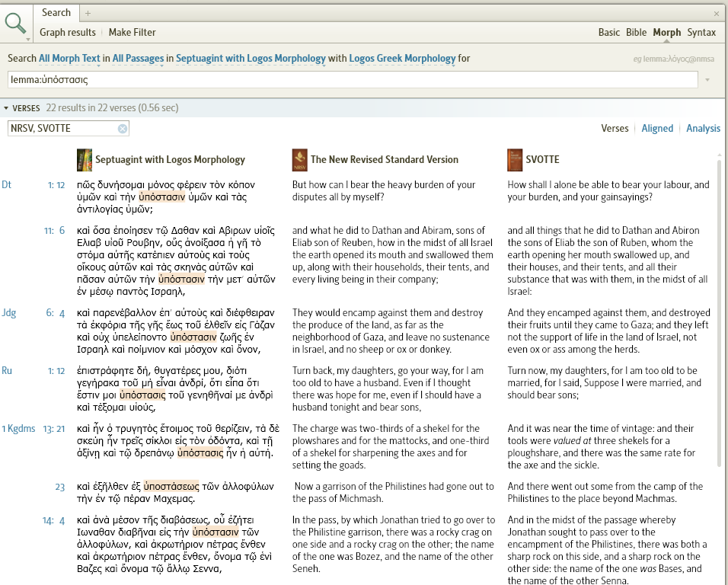Select the Morph search type
Image resolution: width=728 pixels, height=585 pixels.
tap(667, 33)
